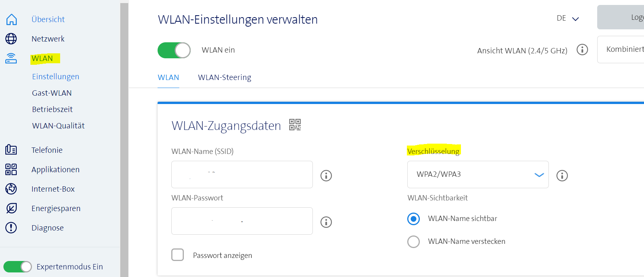Screen dimensions: 644x277
Task: Turn off the WLAN ein toggle
Action: tap(174, 50)
